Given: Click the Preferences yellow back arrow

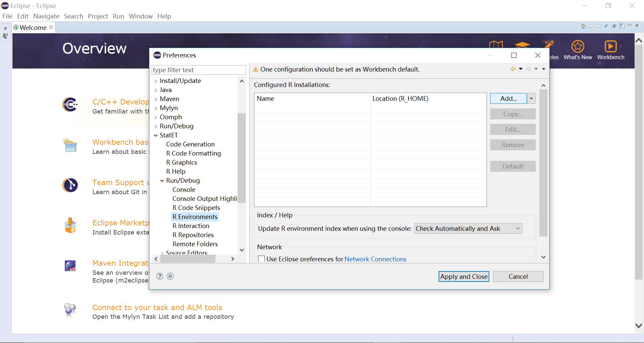Looking at the screenshot, I should (x=513, y=69).
